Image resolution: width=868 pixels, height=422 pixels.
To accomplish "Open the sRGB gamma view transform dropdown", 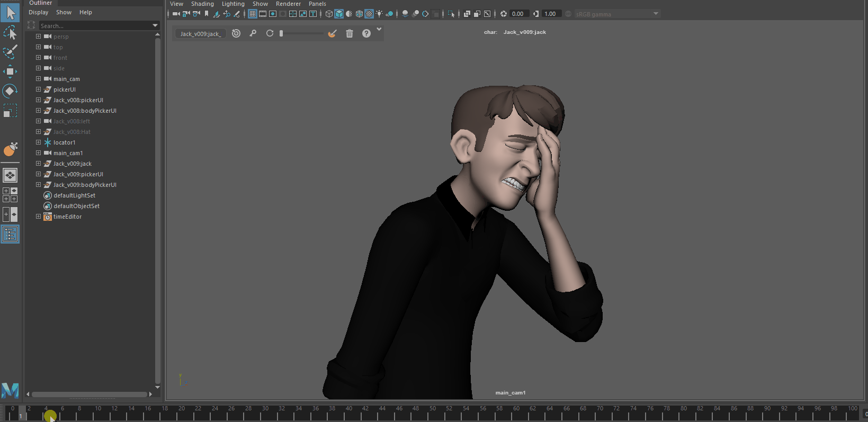I will pyautogui.click(x=617, y=14).
